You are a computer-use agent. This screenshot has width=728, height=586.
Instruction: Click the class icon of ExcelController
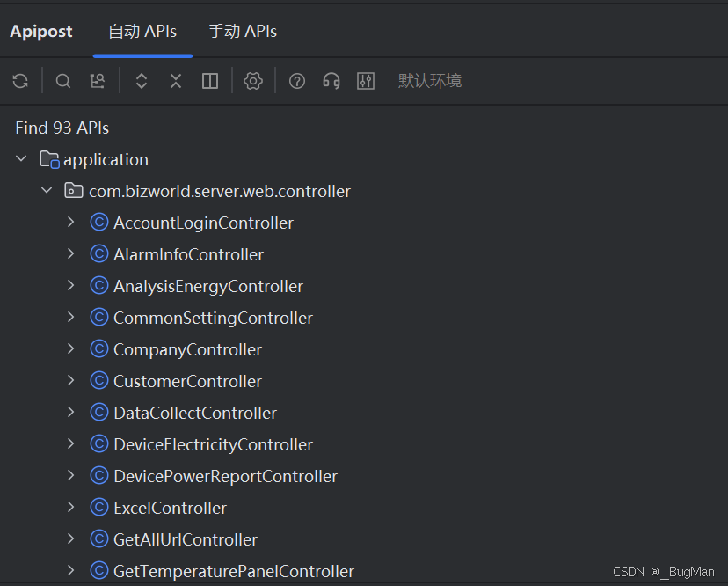click(98, 507)
